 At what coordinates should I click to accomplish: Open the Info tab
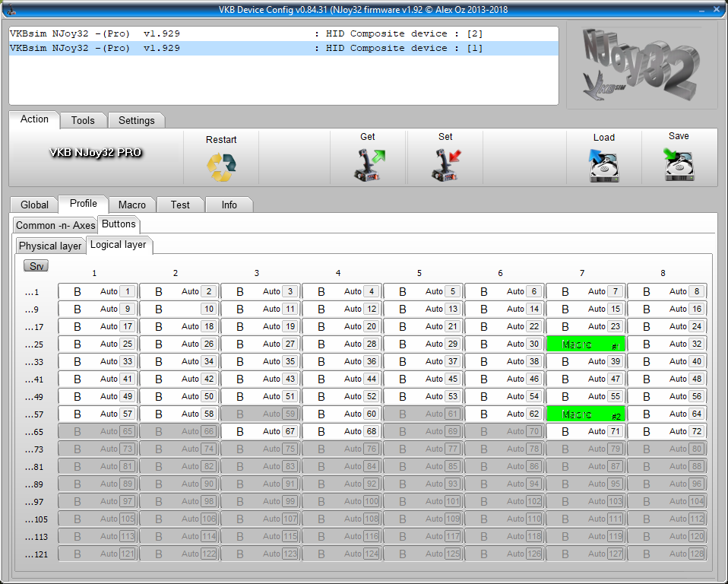(x=229, y=205)
